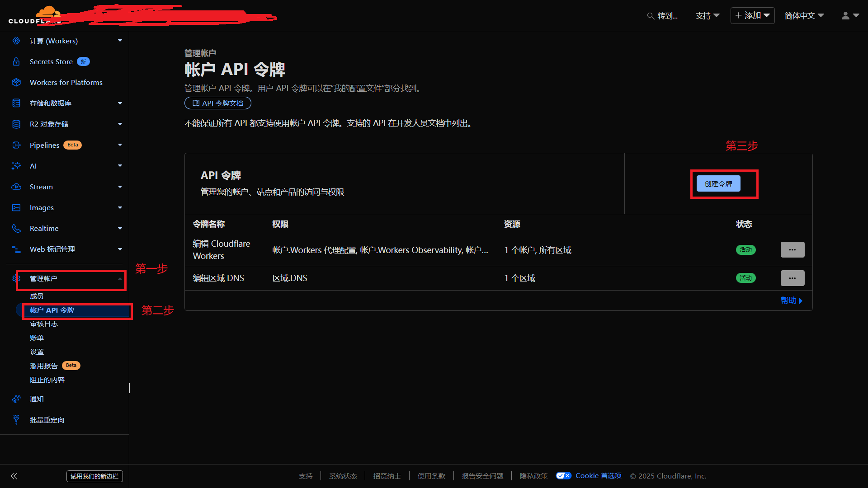Select 审核日志 in the sidebar submenu
This screenshot has width=868, height=488.
pos(44,324)
